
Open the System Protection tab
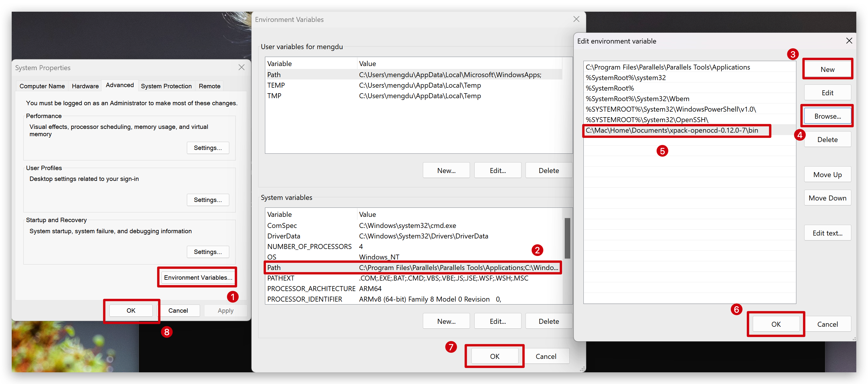click(x=166, y=86)
